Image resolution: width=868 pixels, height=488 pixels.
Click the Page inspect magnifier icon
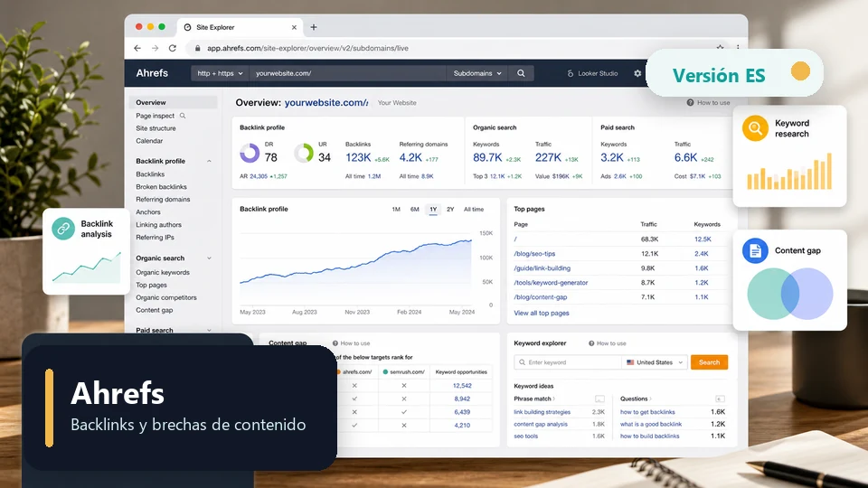pyautogui.click(x=183, y=116)
